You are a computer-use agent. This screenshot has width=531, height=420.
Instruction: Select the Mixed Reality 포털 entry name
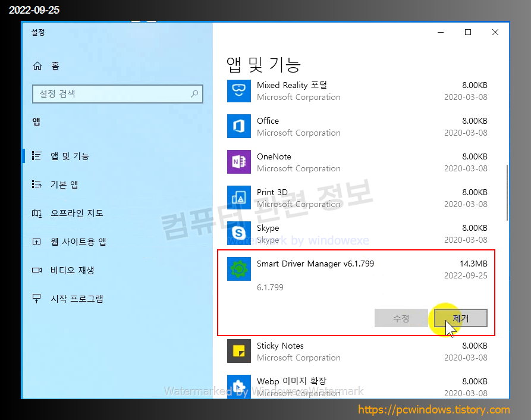[292, 85]
